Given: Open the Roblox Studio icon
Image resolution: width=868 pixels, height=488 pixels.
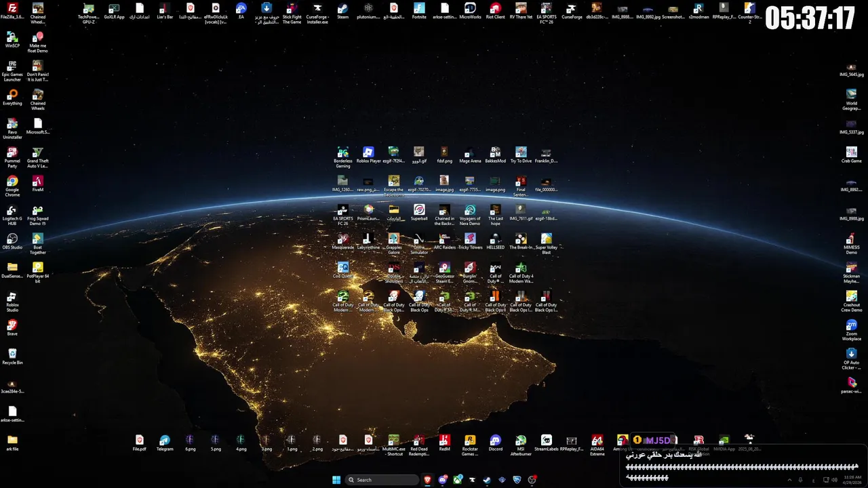Looking at the screenshot, I should (12, 302).
